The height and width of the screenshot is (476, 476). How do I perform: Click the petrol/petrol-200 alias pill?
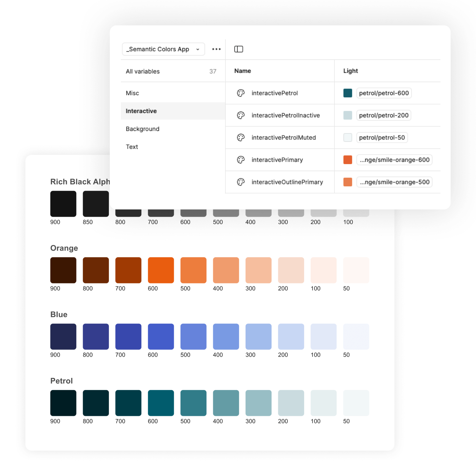coord(384,115)
